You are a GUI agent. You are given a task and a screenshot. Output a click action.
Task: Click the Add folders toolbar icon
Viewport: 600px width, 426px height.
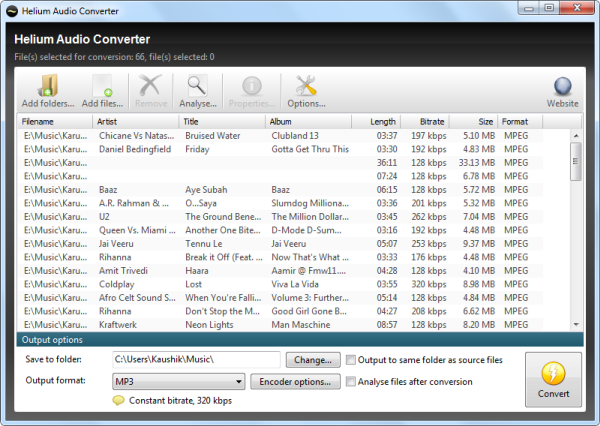[45, 88]
